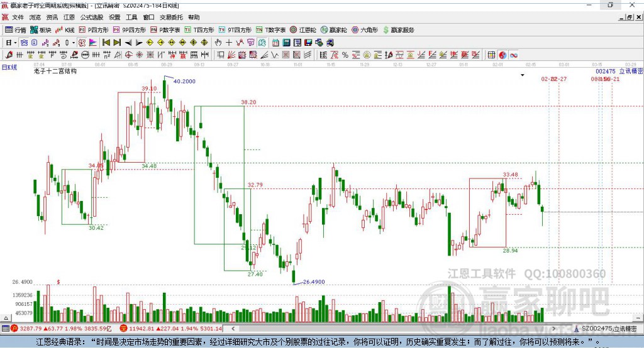Viewport: 644px width, 348px height.
Task: Open the calculator icon
Action: (286, 43)
